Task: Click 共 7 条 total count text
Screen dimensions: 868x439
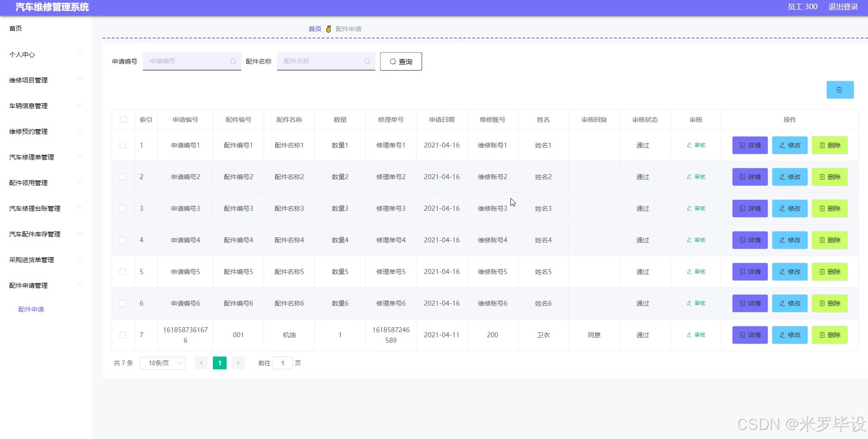Action: click(x=124, y=363)
